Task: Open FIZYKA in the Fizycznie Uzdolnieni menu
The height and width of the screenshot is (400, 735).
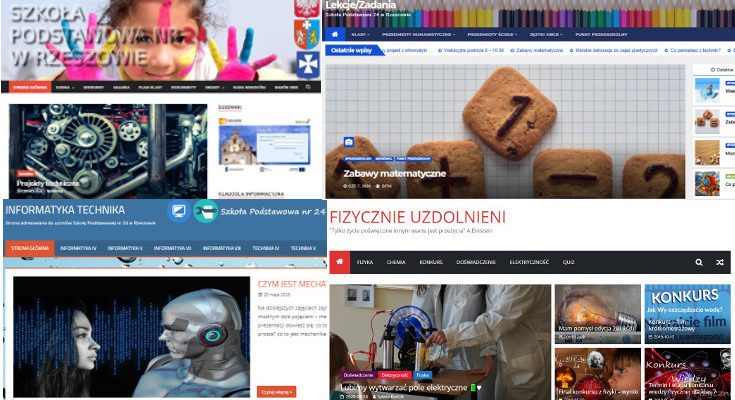Action: click(365, 262)
